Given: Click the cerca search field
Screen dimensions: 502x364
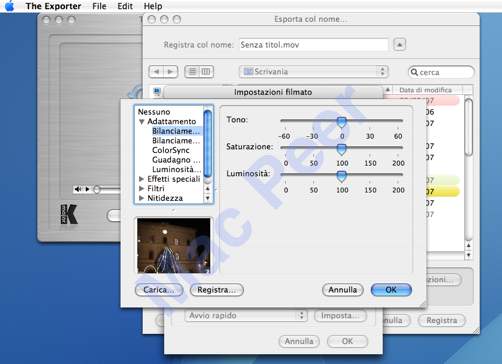Looking at the screenshot, I should 441,72.
